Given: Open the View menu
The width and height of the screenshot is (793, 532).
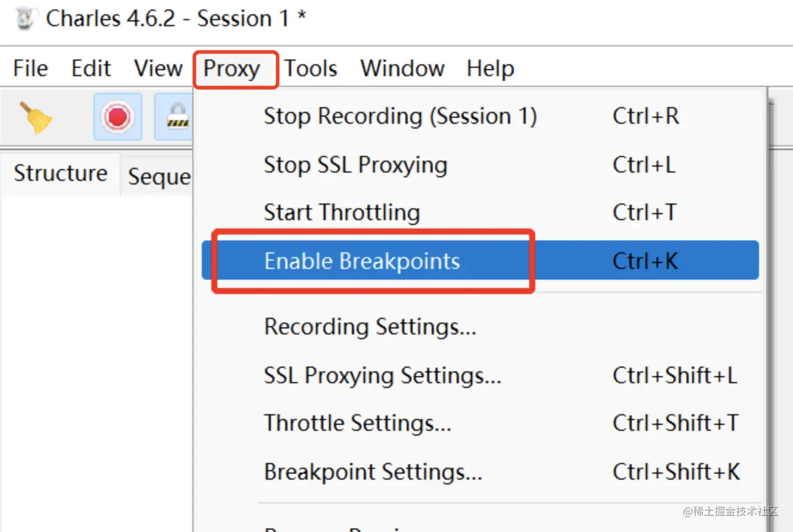Looking at the screenshot, I should [158, 68].
